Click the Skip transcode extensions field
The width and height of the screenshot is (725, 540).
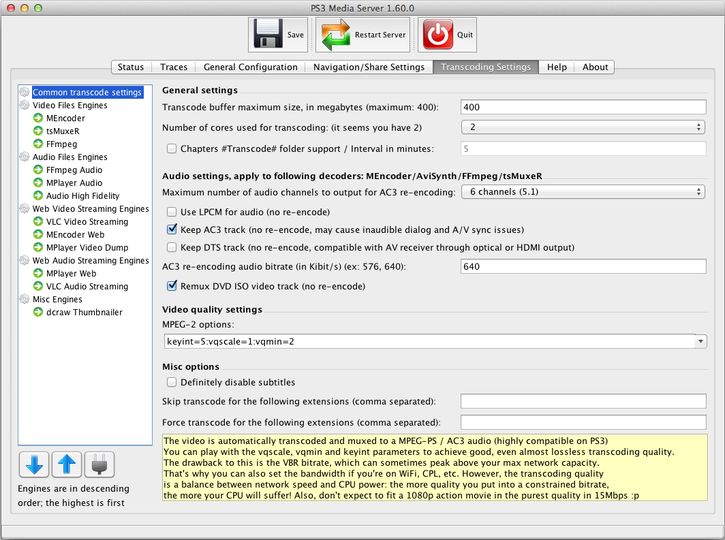(x=584, y=401)
